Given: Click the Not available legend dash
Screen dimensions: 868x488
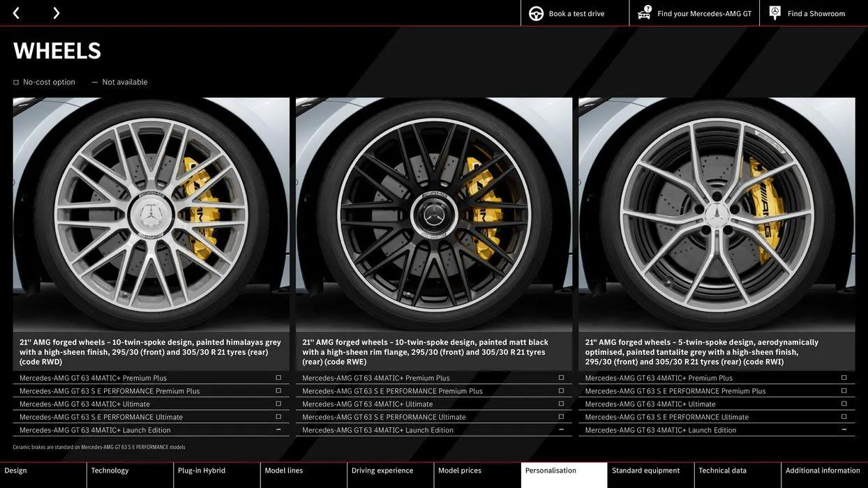Looking at the screenshot, I should coord(95,82).
